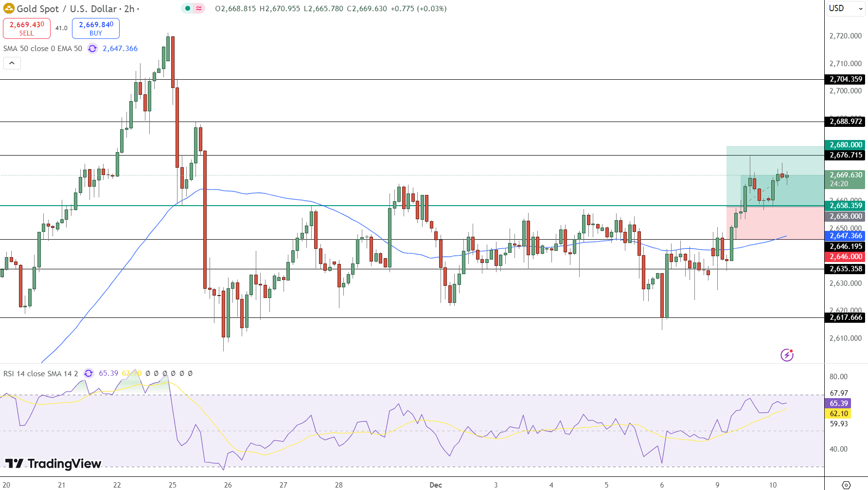Click the green long position target zone

click(775, 176)
